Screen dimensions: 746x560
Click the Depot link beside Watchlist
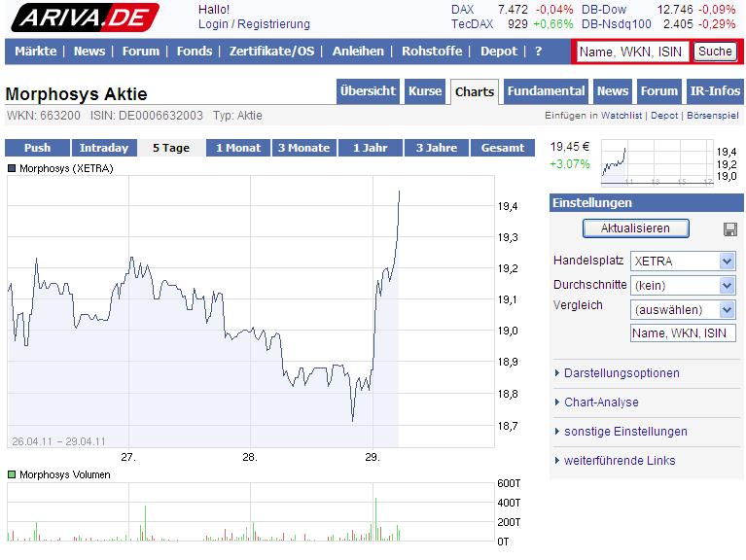(664, 116)
